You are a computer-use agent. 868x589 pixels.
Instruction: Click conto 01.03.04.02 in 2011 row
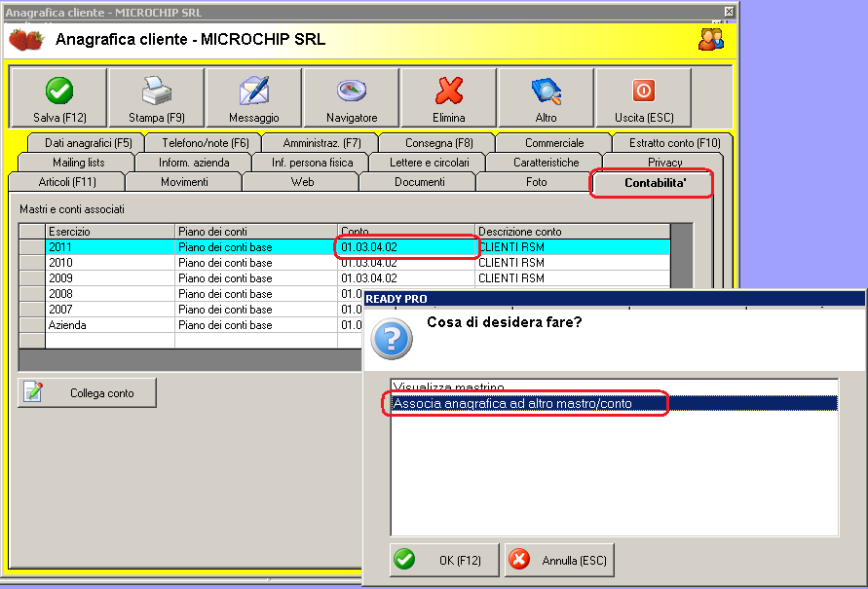406,247
